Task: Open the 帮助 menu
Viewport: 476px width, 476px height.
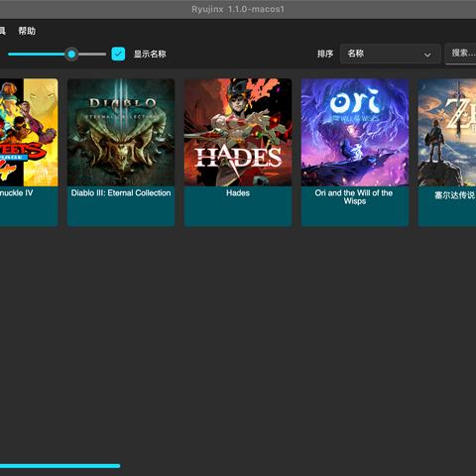Action: point(27,31)
